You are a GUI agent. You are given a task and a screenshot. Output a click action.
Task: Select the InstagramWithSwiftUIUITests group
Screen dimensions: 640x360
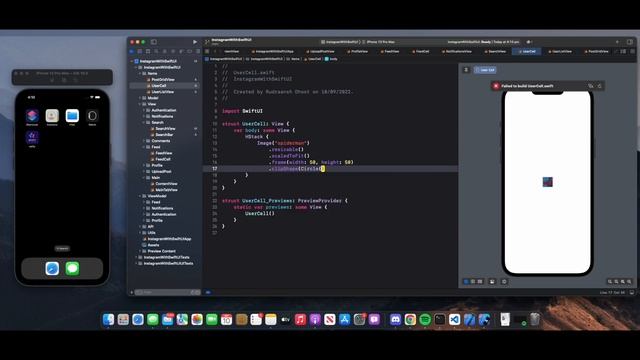pos(166,263)
